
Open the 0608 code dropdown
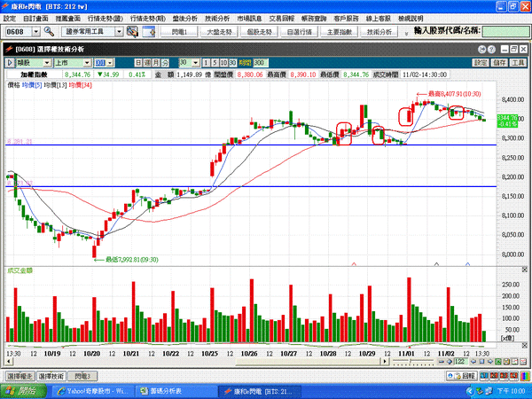pyautogui.click(x=36, y=32)
